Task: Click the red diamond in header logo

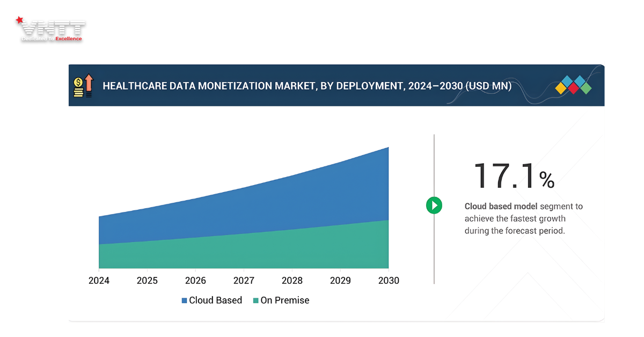Action: 573,88
